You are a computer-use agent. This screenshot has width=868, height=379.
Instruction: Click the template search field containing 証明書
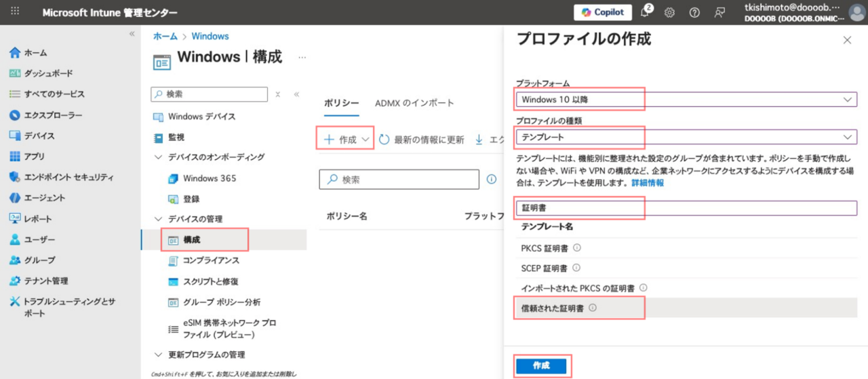click(685, 208)
